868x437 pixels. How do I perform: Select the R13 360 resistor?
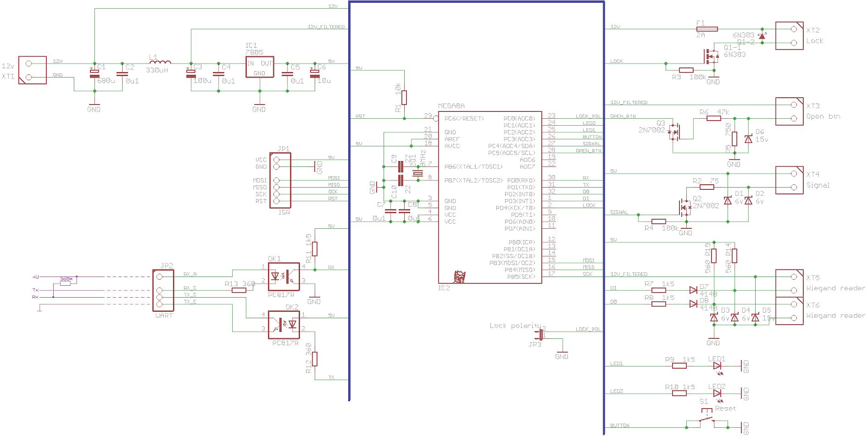(x=239, y=290)
